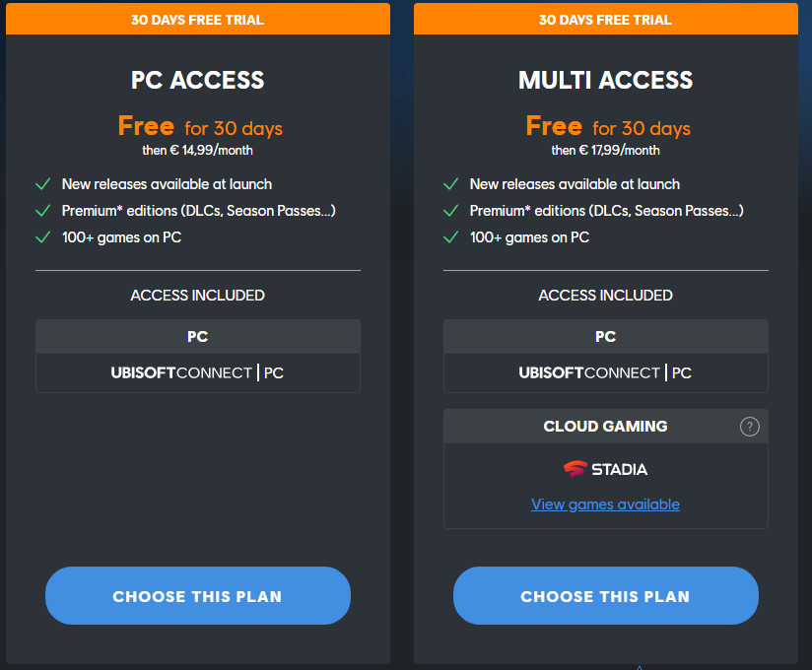Image resolution: width=812 pixels, height=670 pixels.
Task: Choose the Multi Access plan
Action: [x=605, y=596]
